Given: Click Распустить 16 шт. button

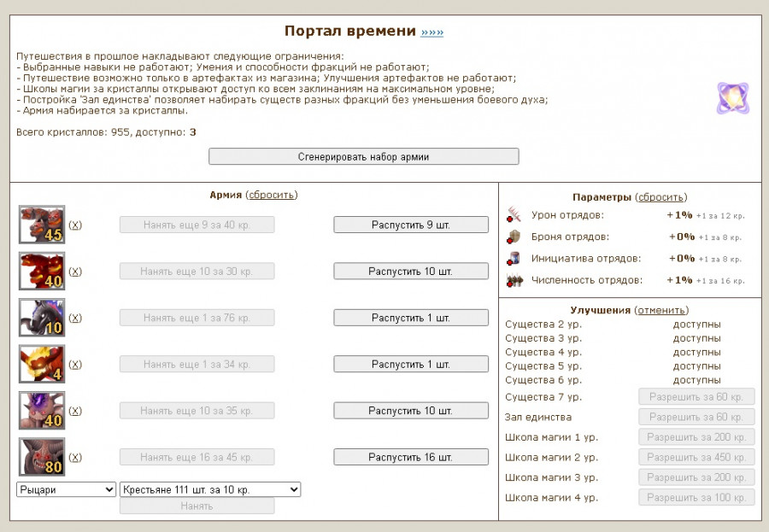Looking at the screenshot, I should (411, 457).
